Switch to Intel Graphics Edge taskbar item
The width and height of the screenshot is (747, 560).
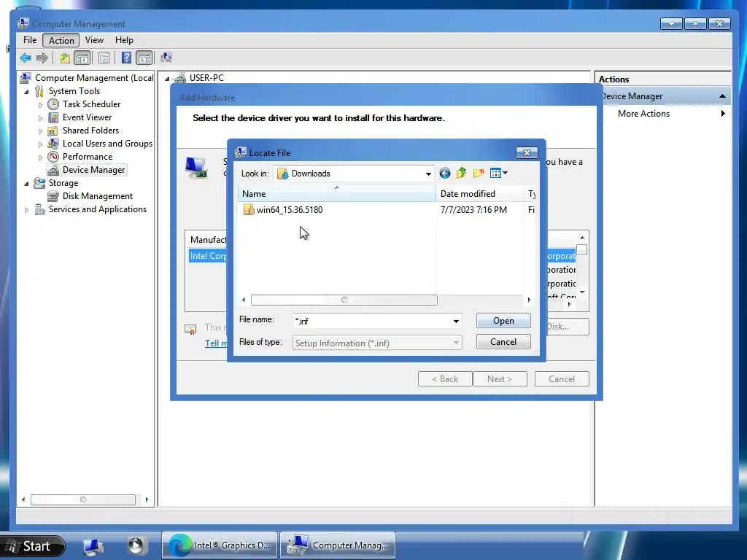[x=220, y=545]
